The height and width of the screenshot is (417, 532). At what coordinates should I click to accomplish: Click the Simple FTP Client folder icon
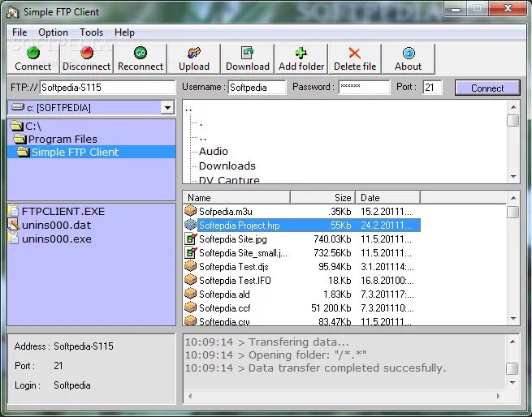click(x=24, y=152)
